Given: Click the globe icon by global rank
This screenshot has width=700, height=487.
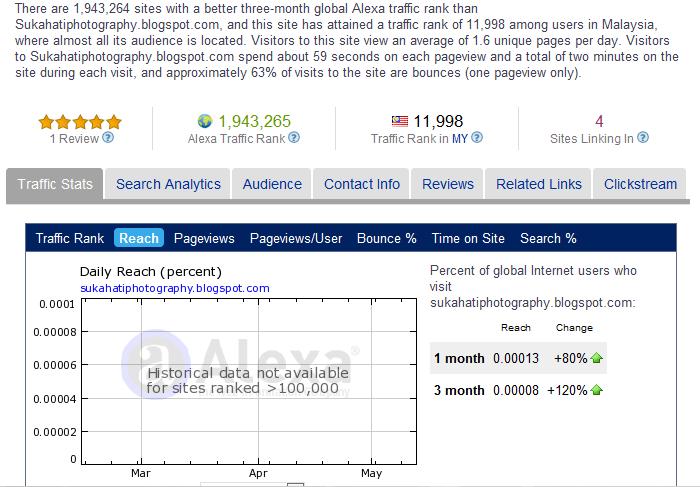Looking at the screenshot, I should click(x=205, y=121).
